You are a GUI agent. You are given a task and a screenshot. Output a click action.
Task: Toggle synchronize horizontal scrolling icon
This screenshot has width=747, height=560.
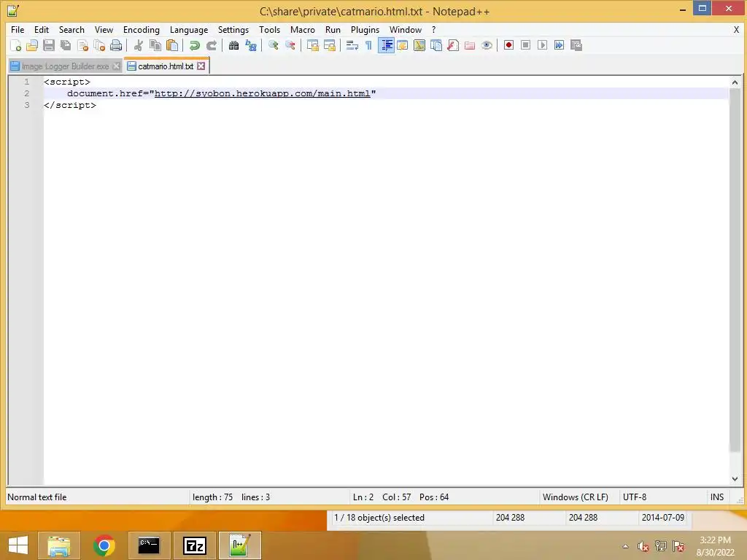tap(329, 45)
